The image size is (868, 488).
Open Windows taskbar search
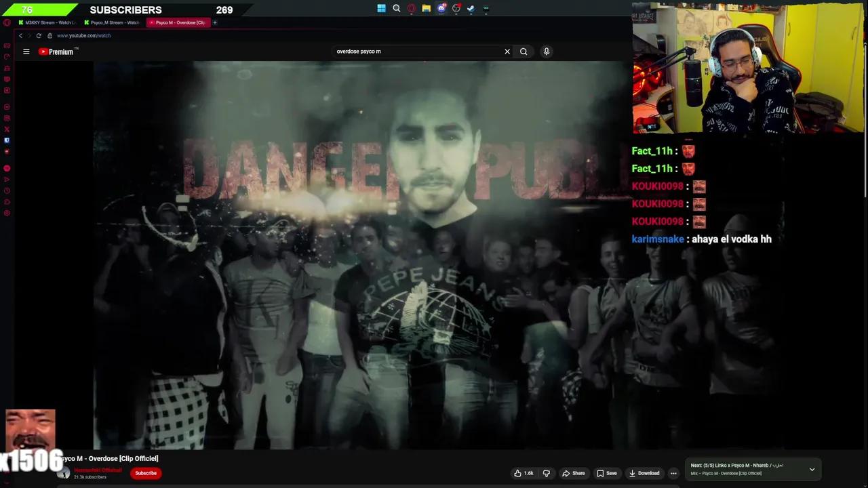(x=397, y=9)
